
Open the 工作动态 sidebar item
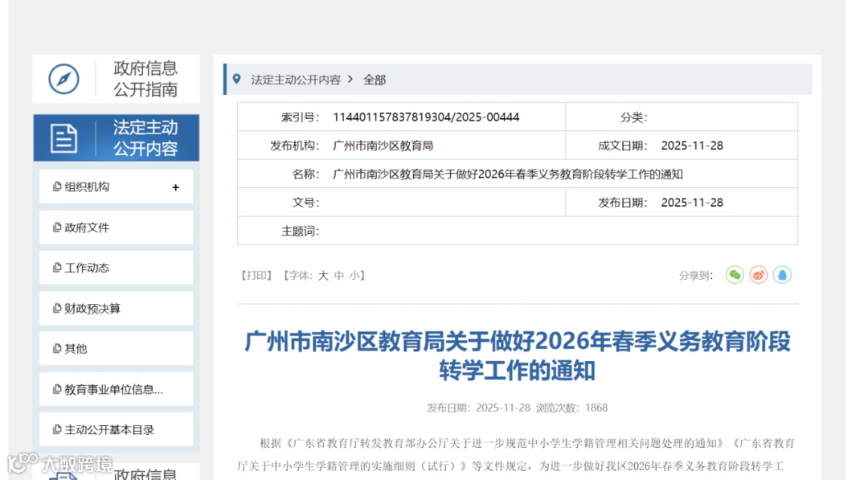pos(117,268)
